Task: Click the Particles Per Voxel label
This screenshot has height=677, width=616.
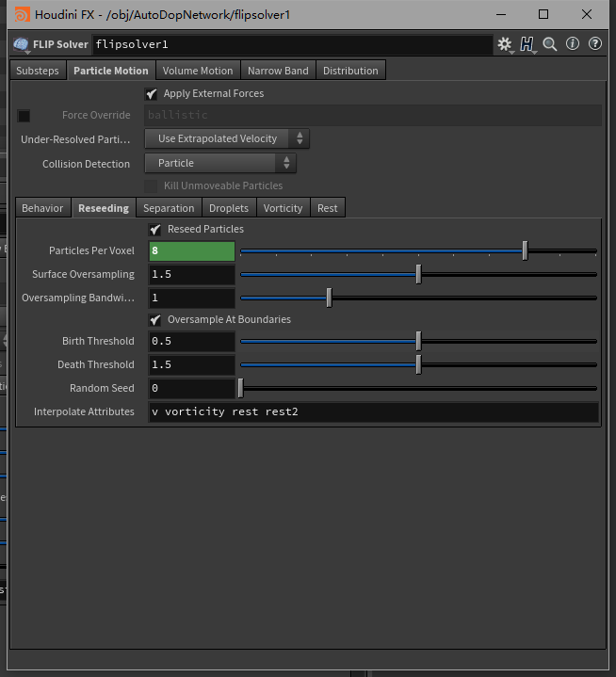Action: click(x=91, y=250)
